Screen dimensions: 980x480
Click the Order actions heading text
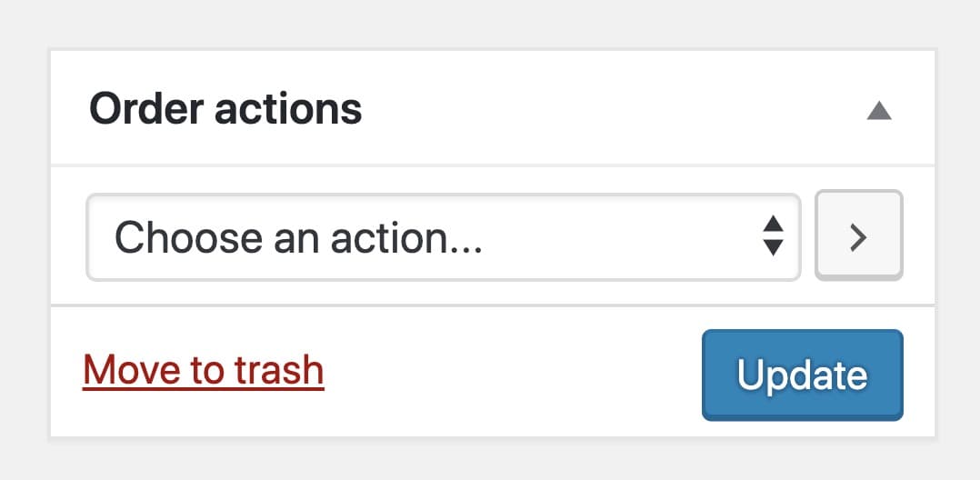coord(225,109)
